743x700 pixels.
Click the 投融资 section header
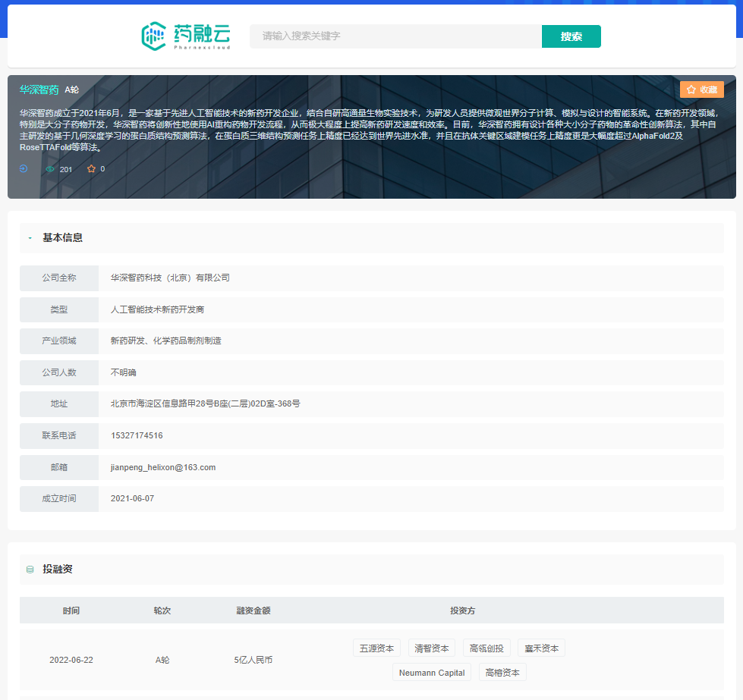(58, 570)
